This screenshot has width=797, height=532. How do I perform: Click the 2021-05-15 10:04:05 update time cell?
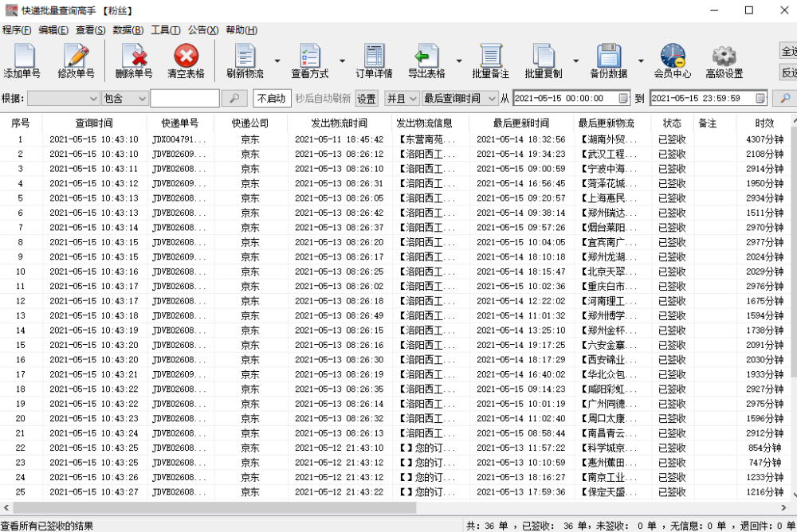(x=521, y=242)
